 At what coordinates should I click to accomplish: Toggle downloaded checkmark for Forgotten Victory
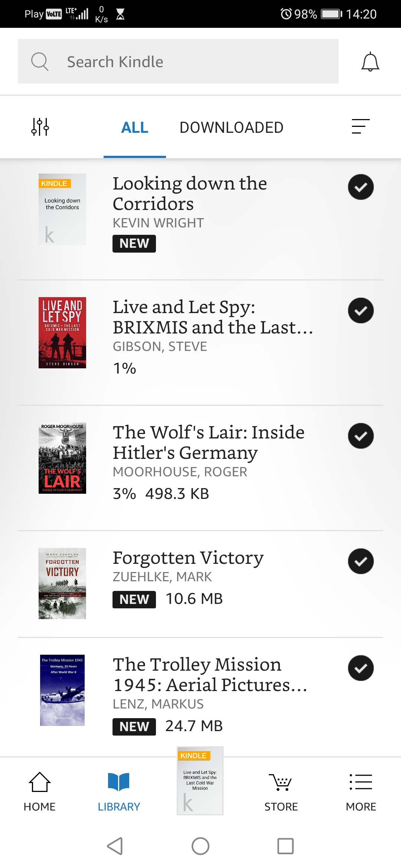[361, 561]
